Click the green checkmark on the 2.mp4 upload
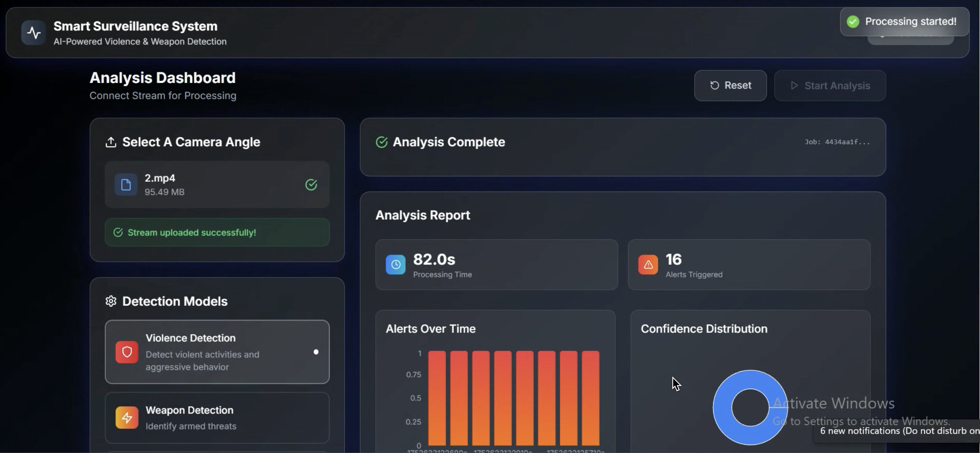The height and width of the screenshot is (453, 980). 311,185
